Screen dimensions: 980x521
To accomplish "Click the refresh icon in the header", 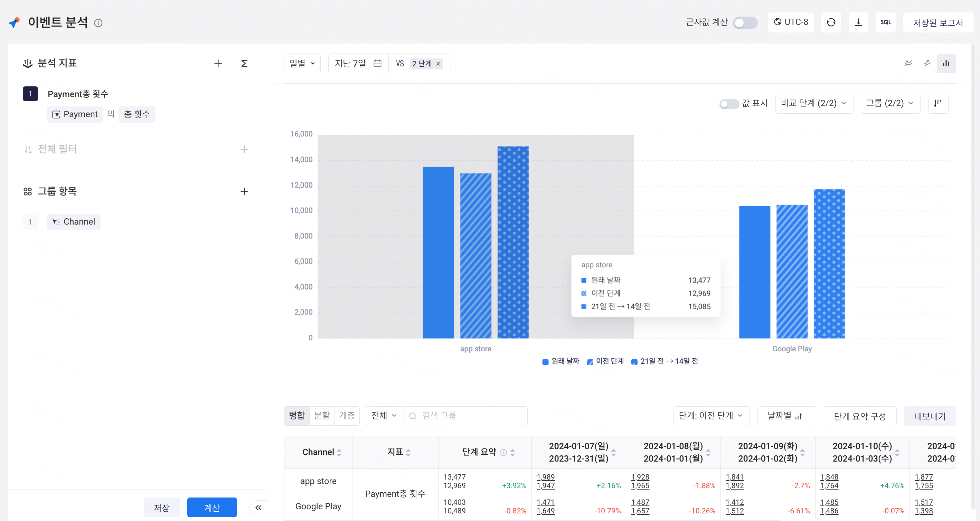I will [x=831, y=22].
